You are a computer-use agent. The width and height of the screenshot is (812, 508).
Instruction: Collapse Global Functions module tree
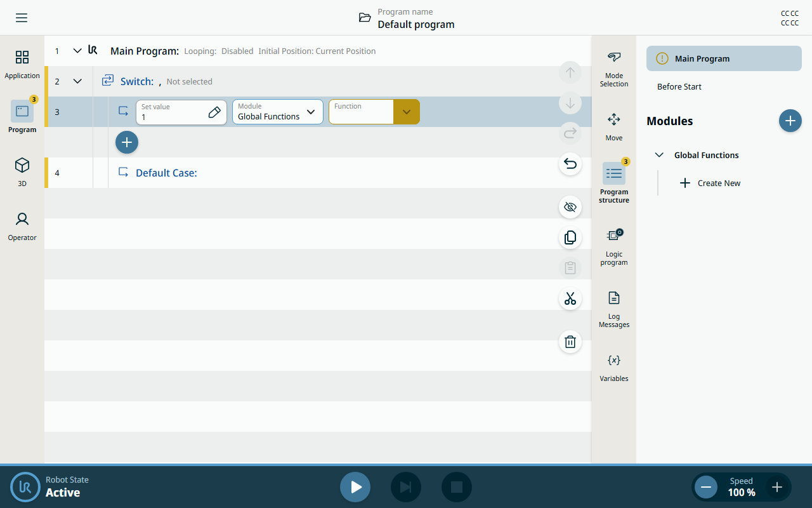pyautogui.click(x=659, y=155)
